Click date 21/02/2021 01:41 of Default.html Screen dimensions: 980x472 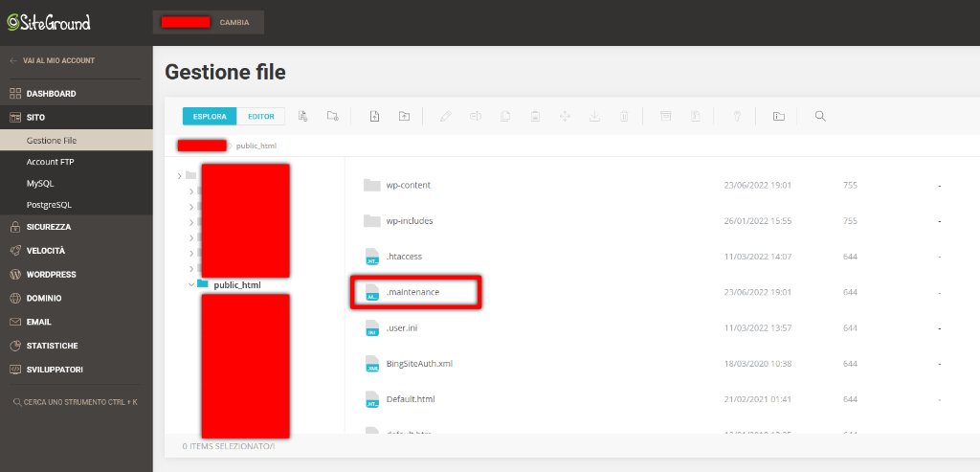click(x=758, y=399)
